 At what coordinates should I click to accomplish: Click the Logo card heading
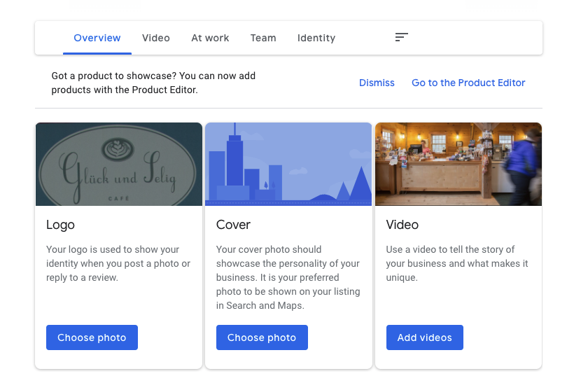(60, 225)
